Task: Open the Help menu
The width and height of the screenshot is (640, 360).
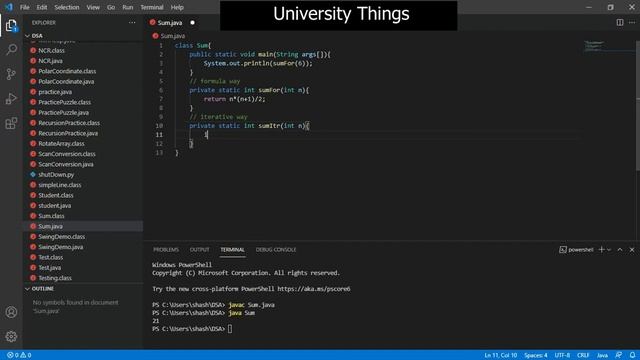Action: pyautogui.click(x=177, y=7)
